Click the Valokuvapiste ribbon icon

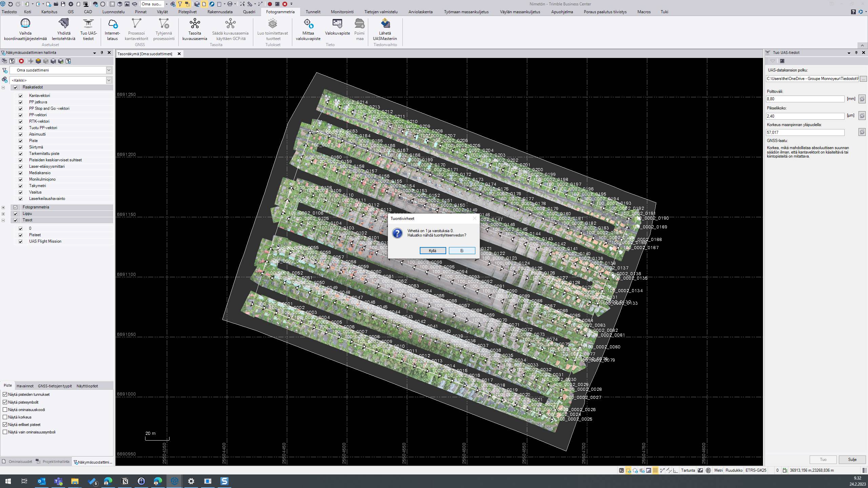pos(337,27)
